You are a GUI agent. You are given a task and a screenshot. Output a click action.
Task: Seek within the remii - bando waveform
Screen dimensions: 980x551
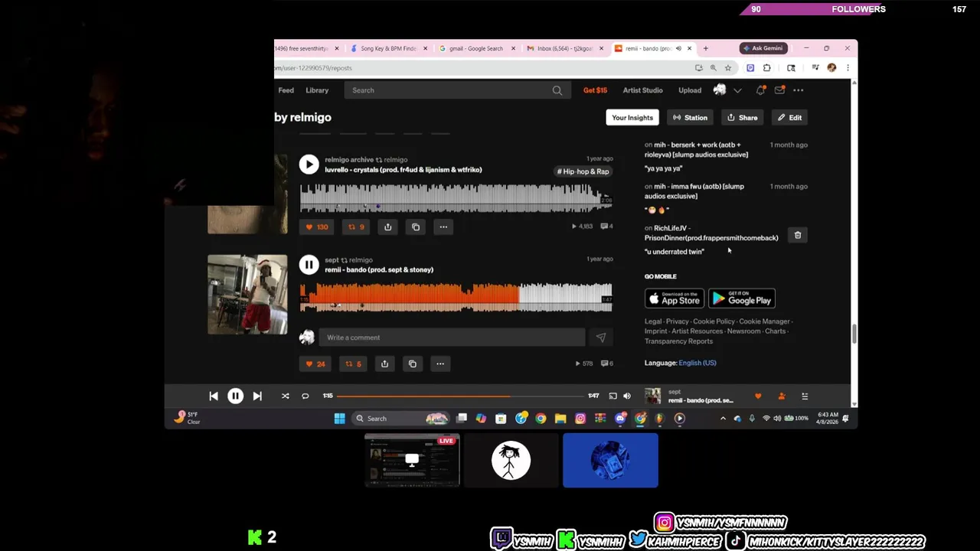[456, 297]
